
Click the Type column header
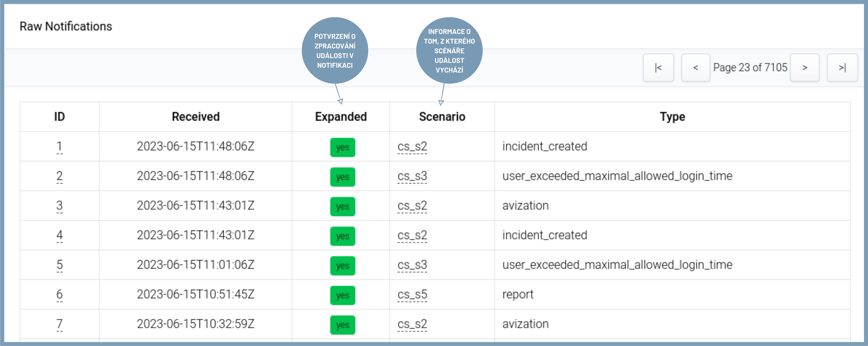click(672, 117)
